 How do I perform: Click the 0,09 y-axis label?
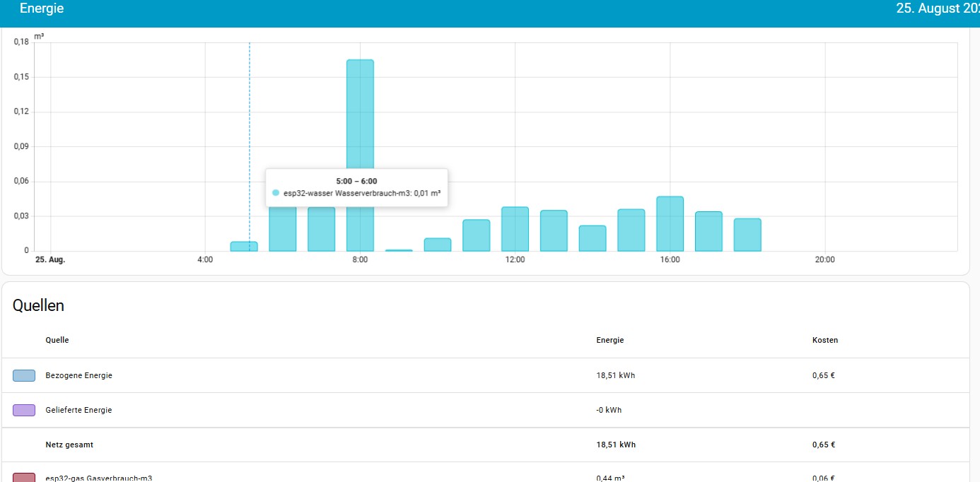[21, 146]
